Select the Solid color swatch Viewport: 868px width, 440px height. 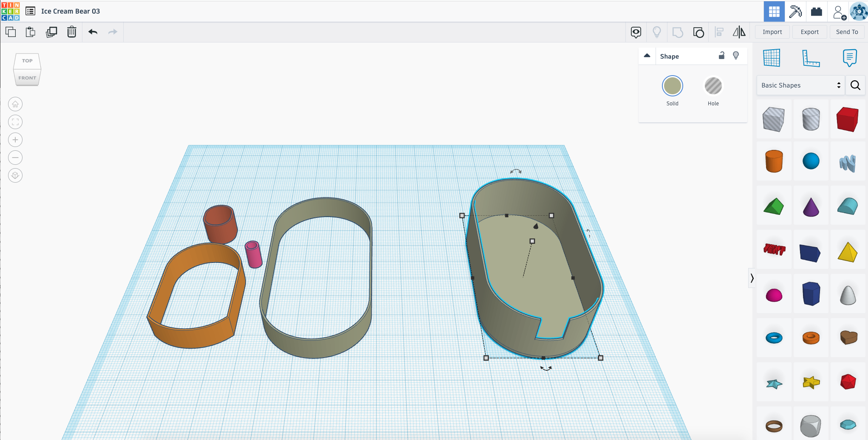pos(672,86)
